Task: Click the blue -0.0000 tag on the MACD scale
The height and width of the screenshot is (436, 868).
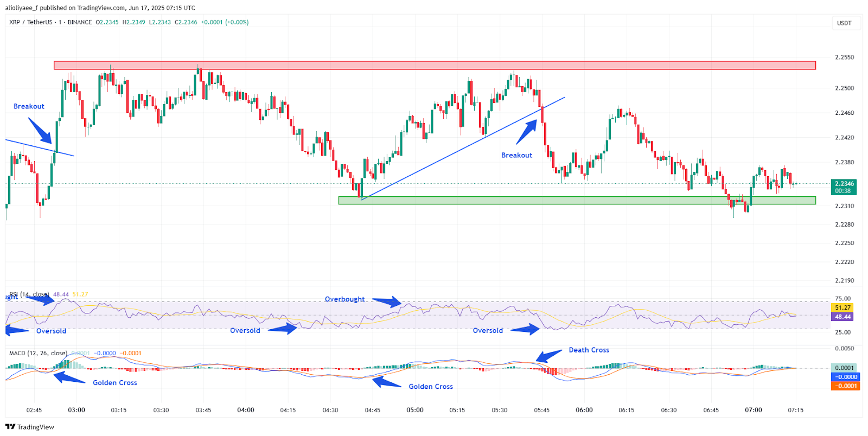Action: click(846, 377)
